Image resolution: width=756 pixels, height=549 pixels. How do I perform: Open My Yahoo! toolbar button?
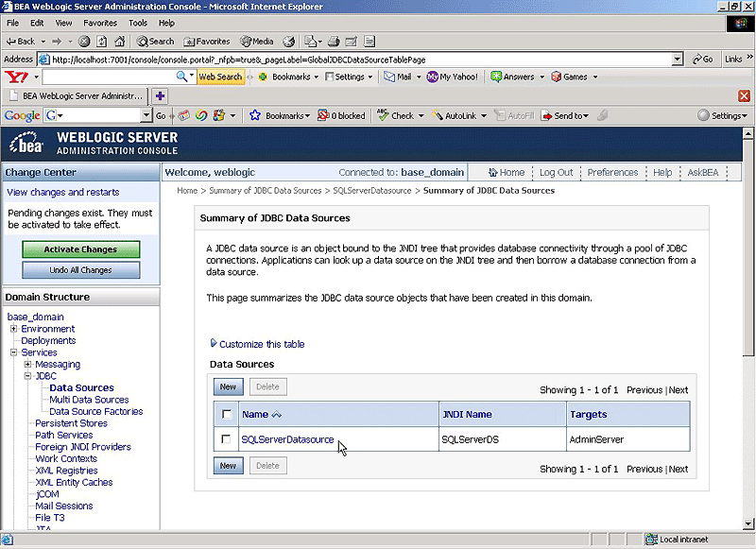[453, 77]
